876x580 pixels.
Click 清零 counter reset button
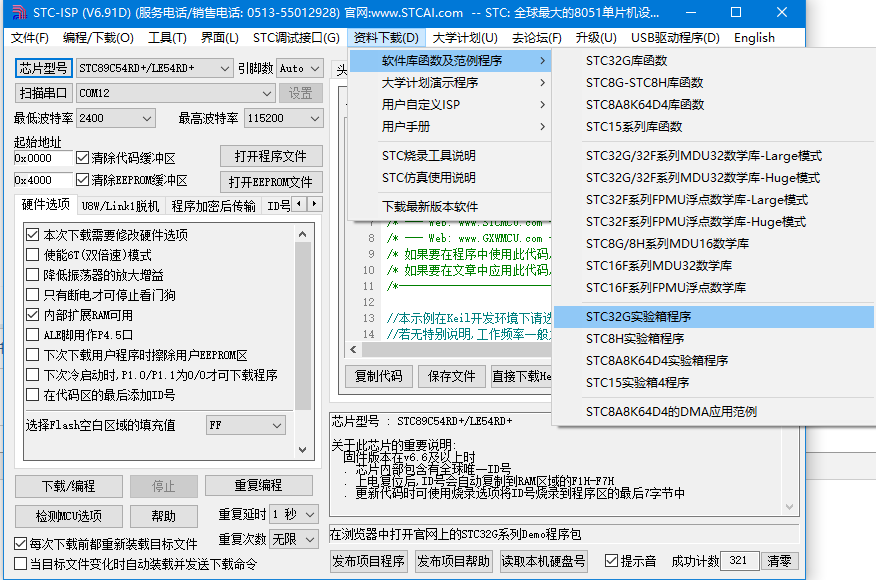point(779,560)
